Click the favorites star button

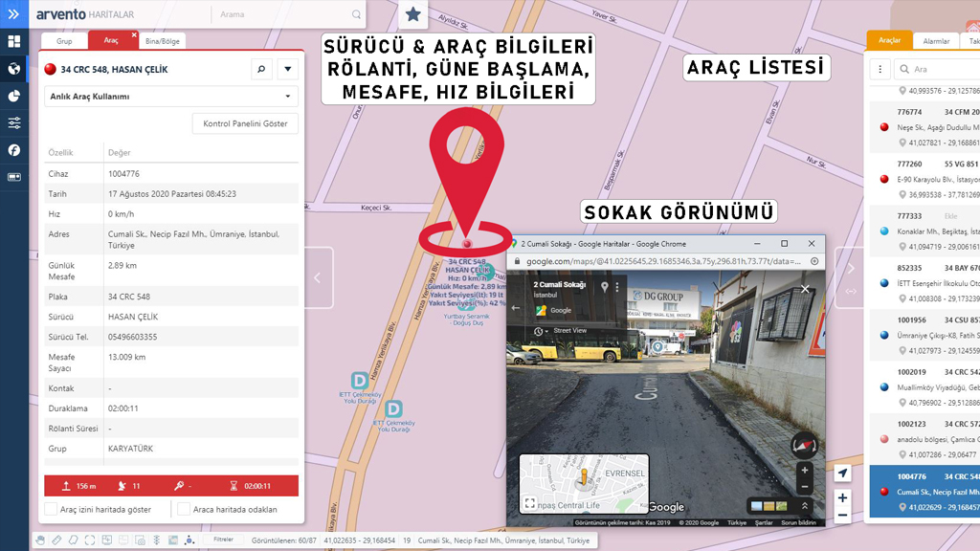(413, 14)
